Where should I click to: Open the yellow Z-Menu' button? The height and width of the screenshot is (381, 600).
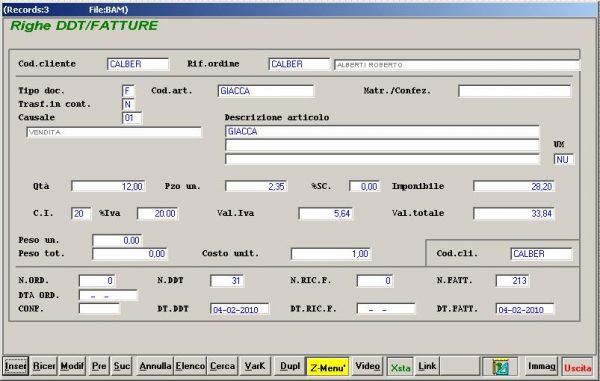tap(328, 367)
